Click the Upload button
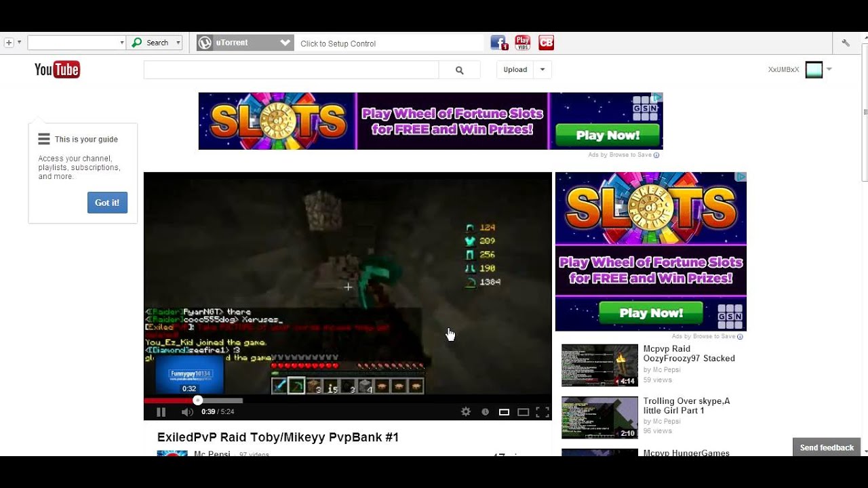Image resolution: width=868 pixels, height=488 pixels. point(515,70)
